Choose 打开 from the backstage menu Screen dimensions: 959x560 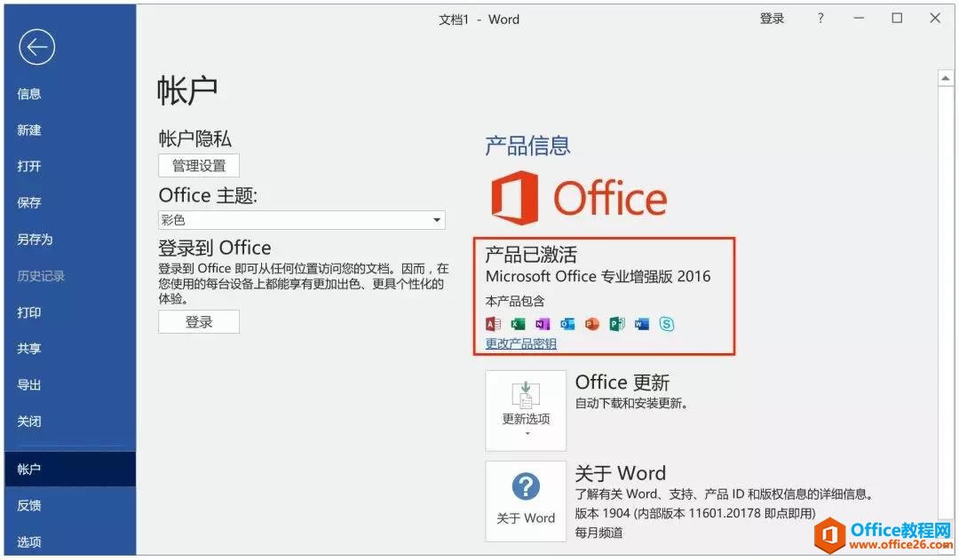tap(28, 166)
